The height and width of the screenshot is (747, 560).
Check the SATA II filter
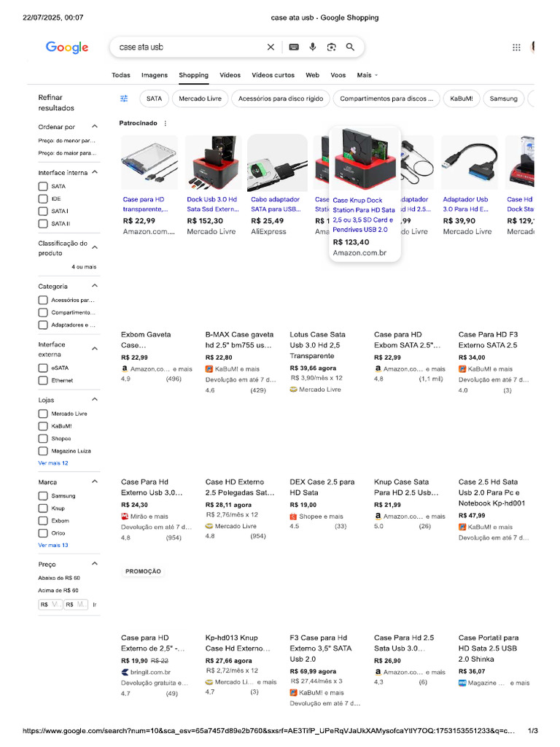tap(43, 223)
